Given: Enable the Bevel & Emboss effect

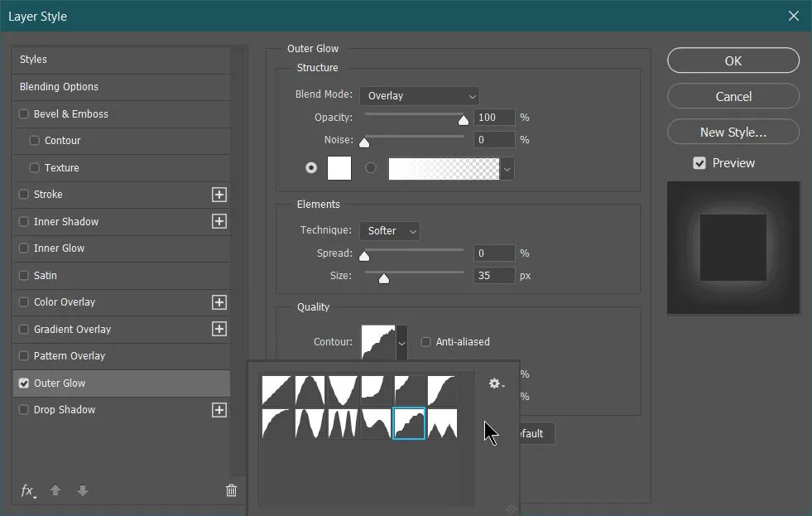Looking at the screenshot, I should pyautogui.click(x=24, y=113).
